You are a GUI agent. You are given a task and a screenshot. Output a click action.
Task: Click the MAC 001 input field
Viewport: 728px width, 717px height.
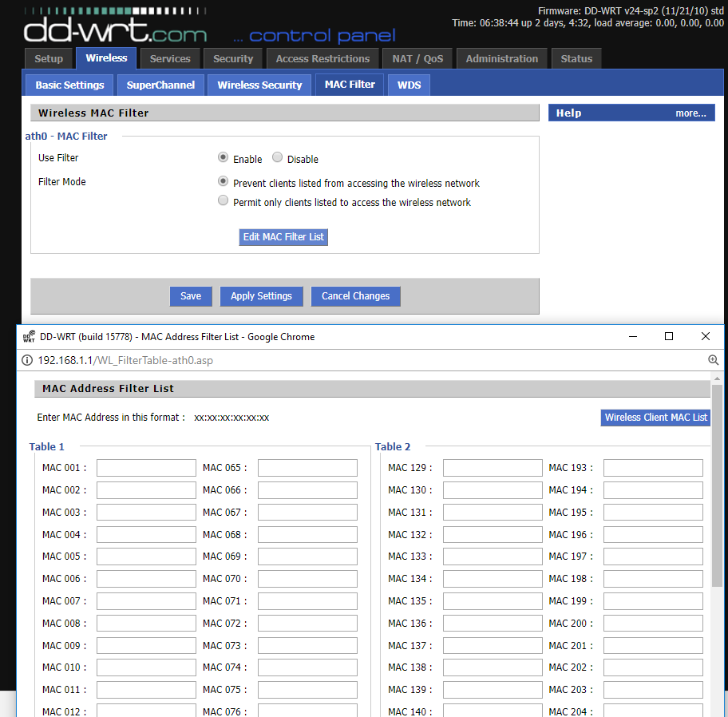[x=146, y=468]
